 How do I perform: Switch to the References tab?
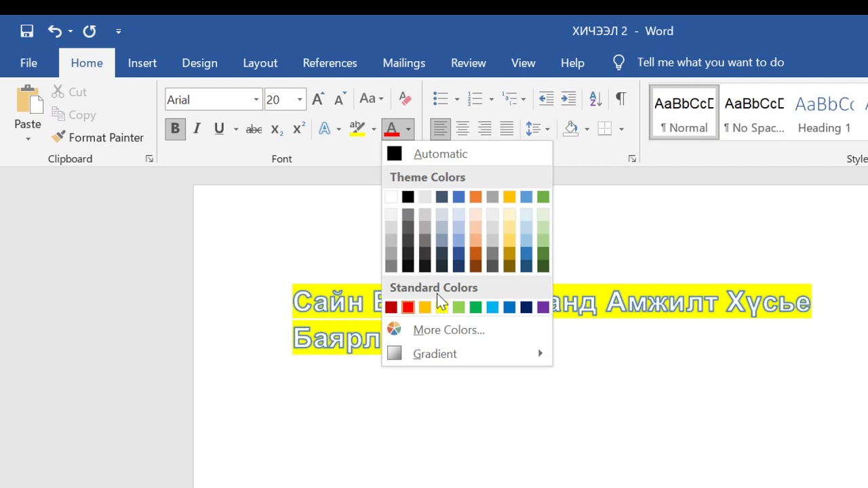330,63
